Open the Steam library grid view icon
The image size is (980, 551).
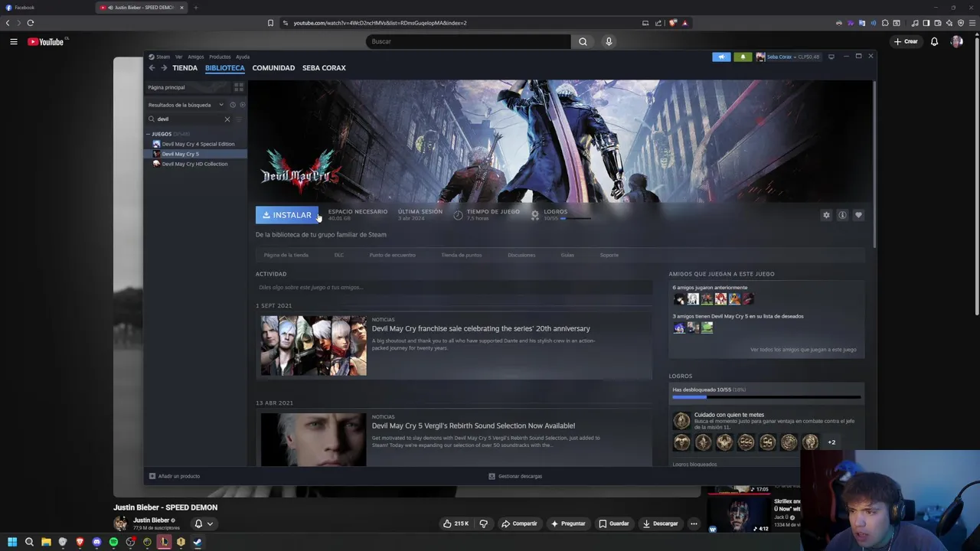coord(238,87)
